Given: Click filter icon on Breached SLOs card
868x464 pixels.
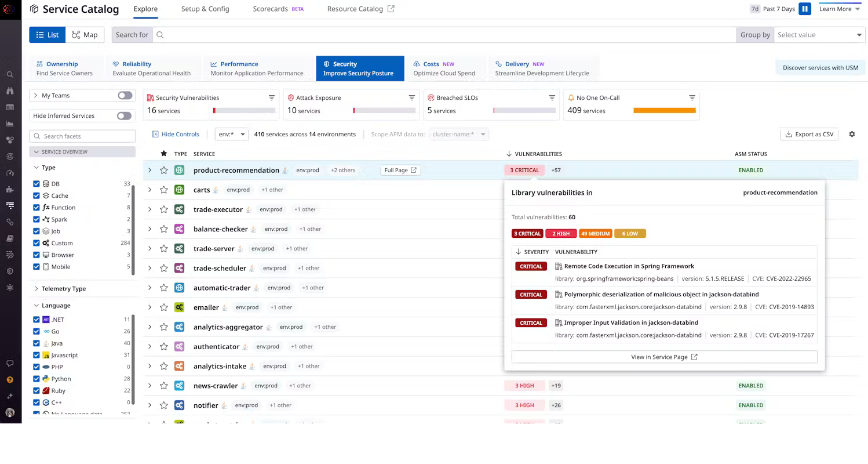Looking at the screenshot, I should [552, 97].
